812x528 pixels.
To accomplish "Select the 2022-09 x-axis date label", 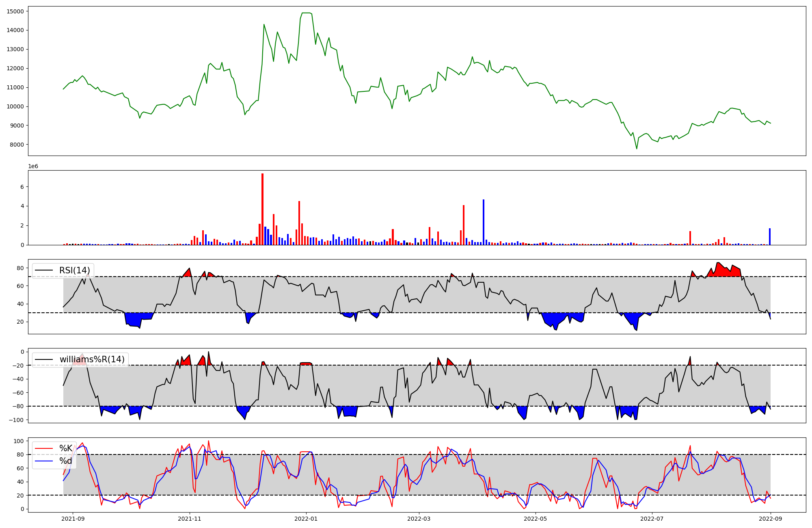I will [770, 519].
